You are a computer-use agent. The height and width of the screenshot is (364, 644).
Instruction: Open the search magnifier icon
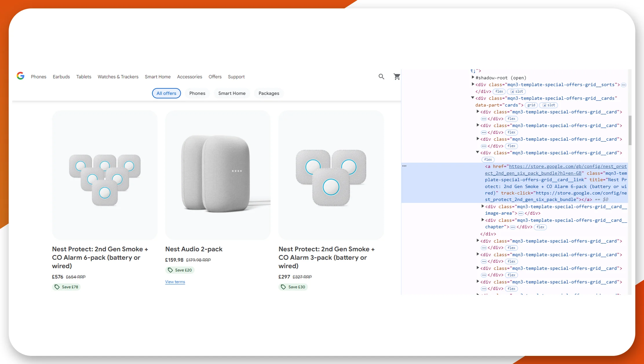click(x=381, y=76)
